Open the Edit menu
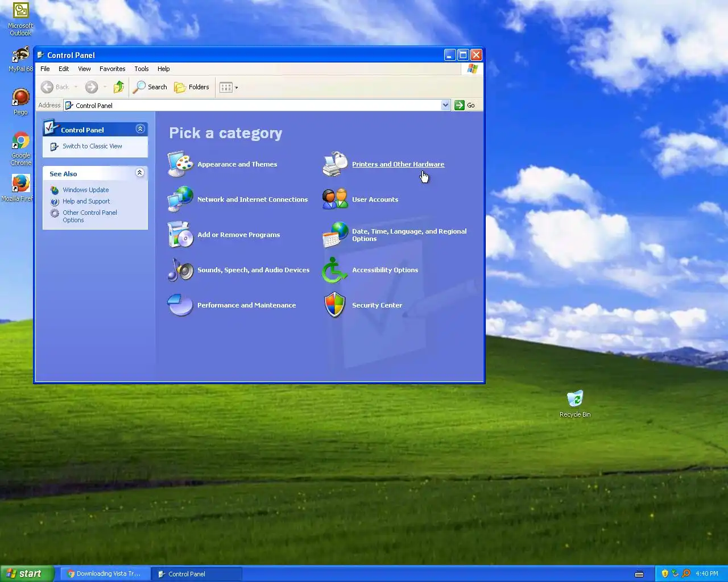The height and width of the screenshot is (582, 728). [x=64, y=69]
